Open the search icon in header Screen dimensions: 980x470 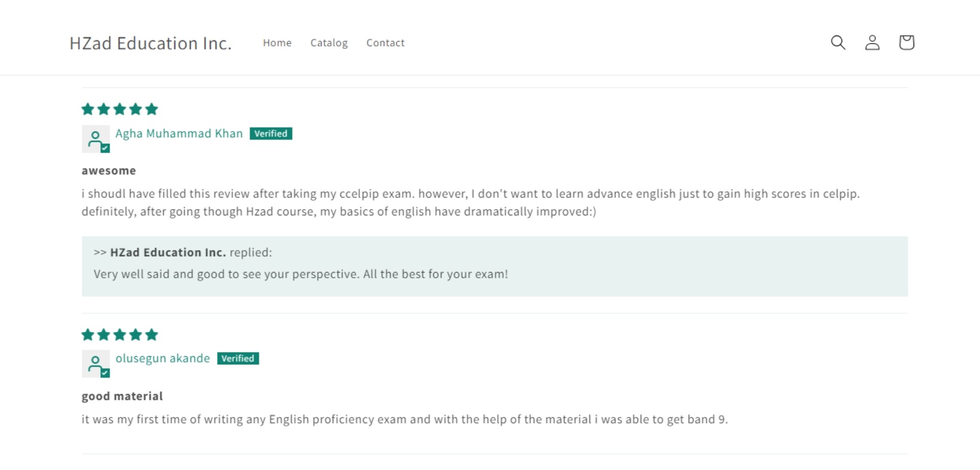click(x=838, y=42)
